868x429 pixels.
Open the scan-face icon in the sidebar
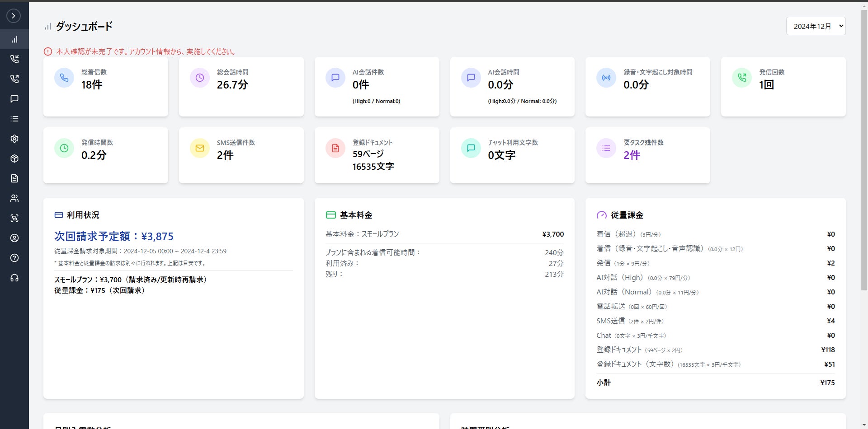[x=14, y=218]
